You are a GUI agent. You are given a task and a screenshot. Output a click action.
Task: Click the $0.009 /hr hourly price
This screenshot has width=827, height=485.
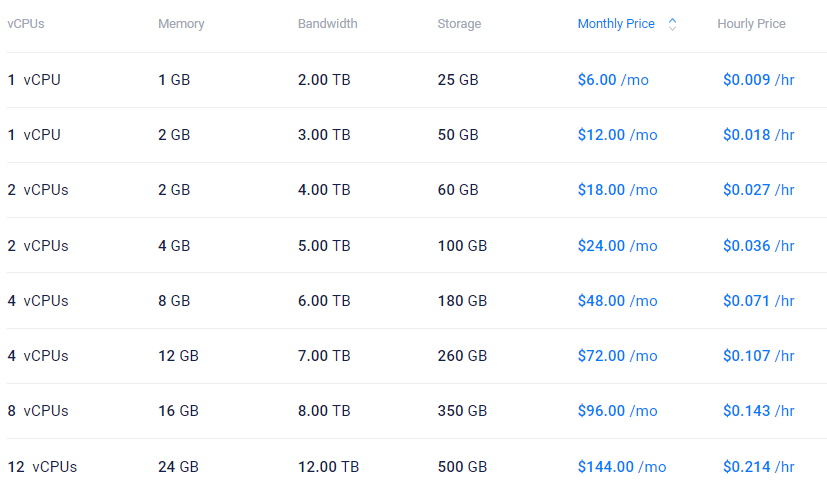coord(758,80)
